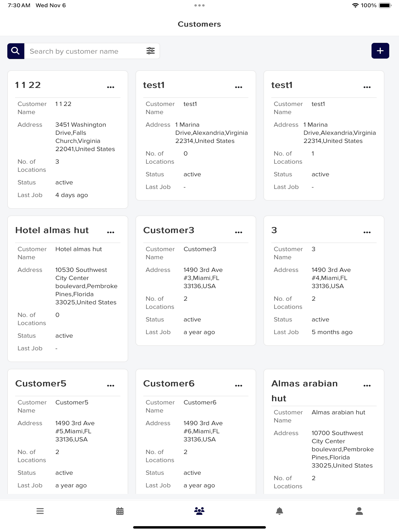The image size is (399, 532).
Task: Click the magnifier search button
Action: point(16,51)
